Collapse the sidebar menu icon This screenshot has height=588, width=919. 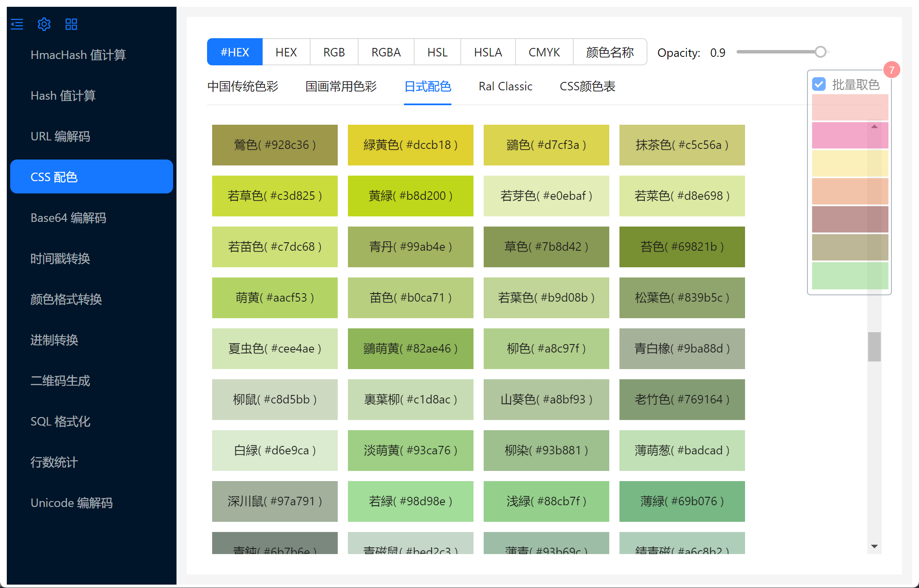(x=17, y=24)
